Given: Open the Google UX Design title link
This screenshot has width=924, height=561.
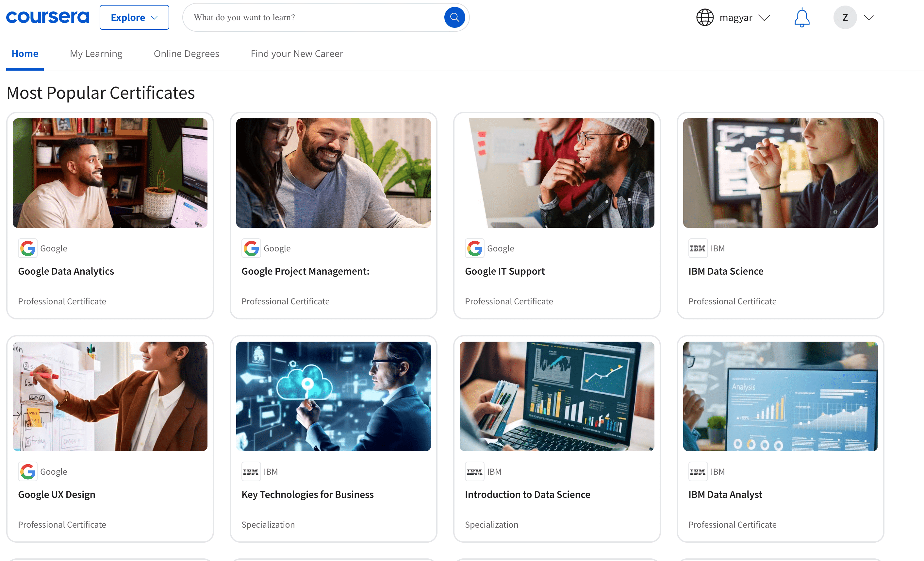Looking at the screenshot, I should [57, 495].
